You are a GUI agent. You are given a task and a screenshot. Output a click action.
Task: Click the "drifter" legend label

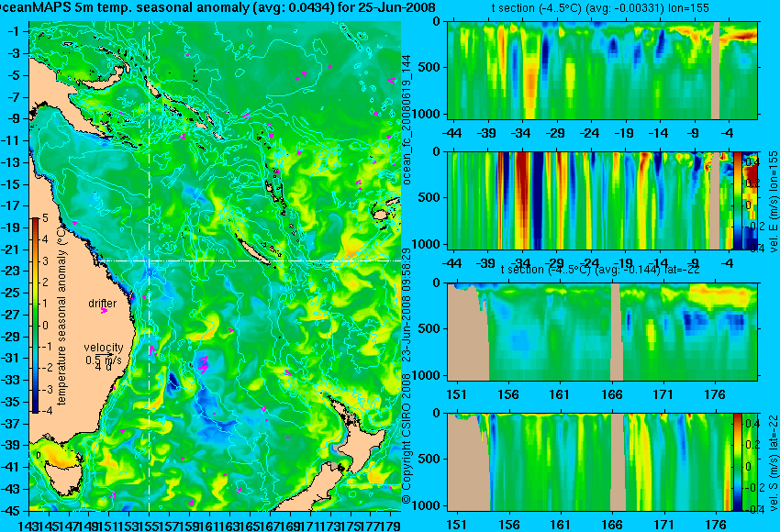[x=103, y=303]
